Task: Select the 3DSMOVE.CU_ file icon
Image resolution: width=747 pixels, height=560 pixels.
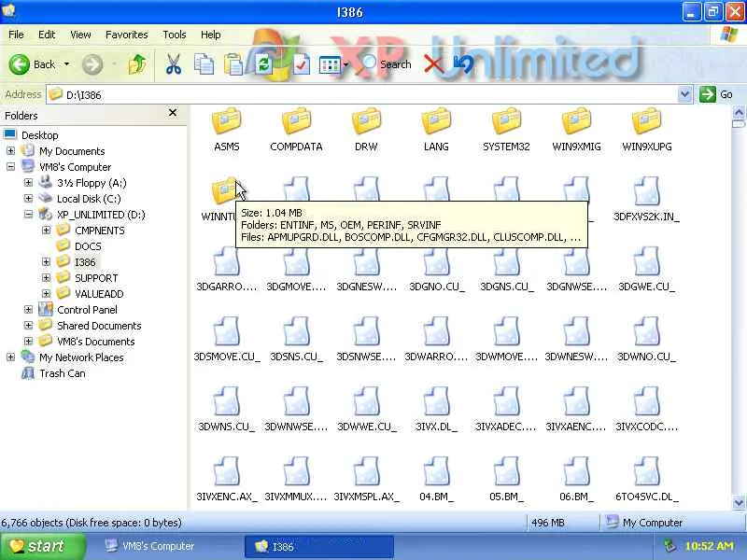Action: click(227, 331)
